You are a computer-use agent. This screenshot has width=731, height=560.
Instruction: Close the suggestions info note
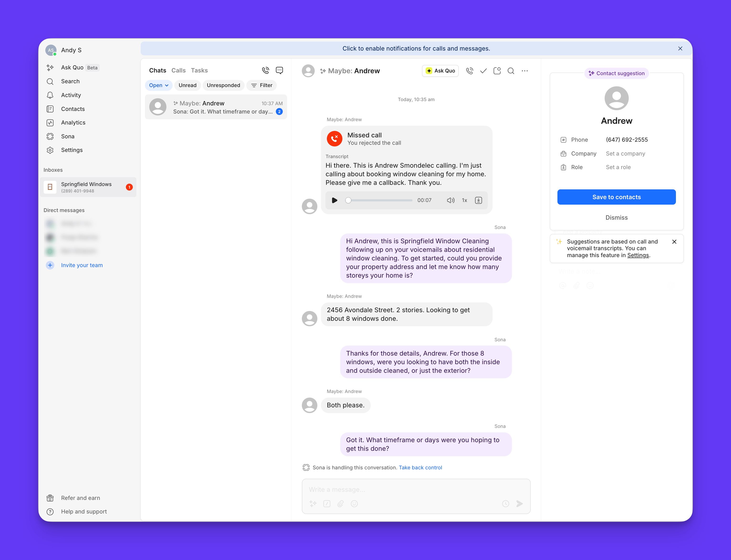[674, 242]
